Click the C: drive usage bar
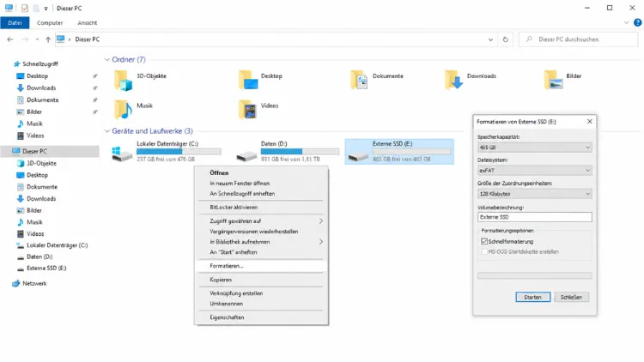The height and width of the screenshot is (362, 644). click(x=179, y=152)
